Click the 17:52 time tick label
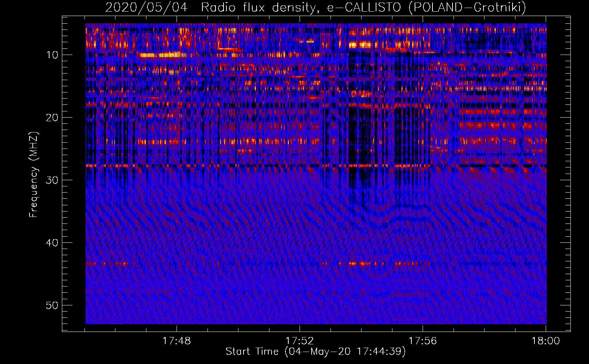 [300, 341]
